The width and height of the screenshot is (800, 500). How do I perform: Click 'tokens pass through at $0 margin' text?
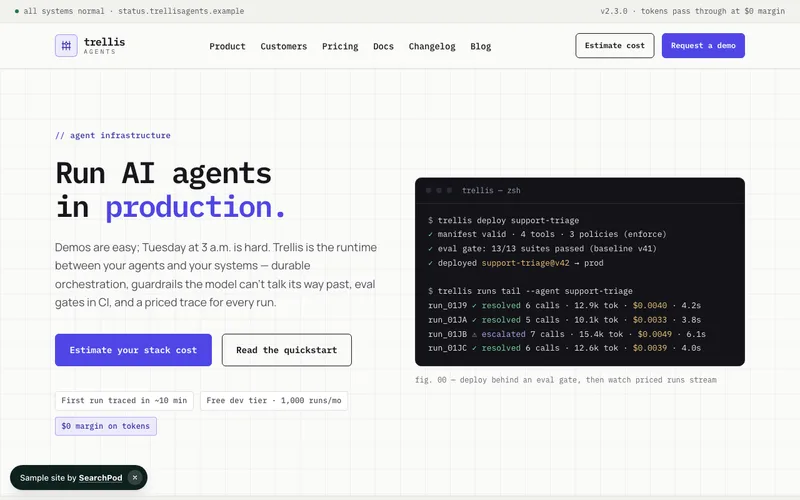[x=713, y=11]
